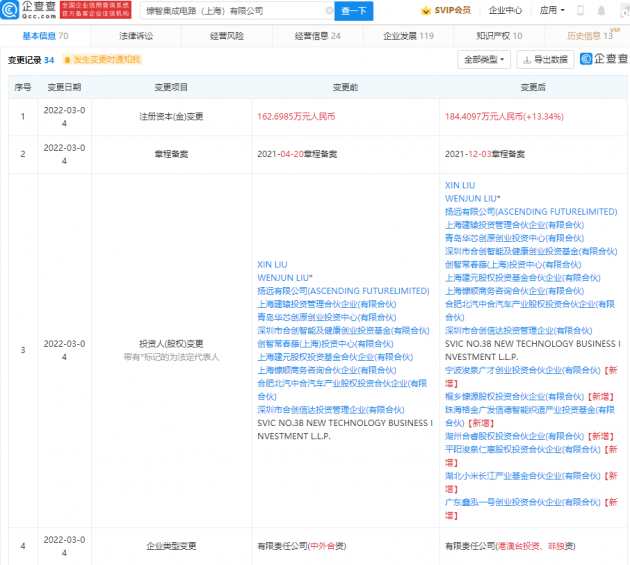Open XIN LIU link in 变更前 column
The image size is (630, 565).
272,264
